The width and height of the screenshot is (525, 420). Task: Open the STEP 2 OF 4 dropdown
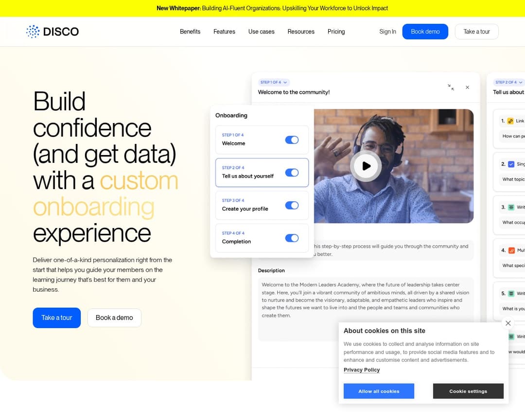pos(508,83)
